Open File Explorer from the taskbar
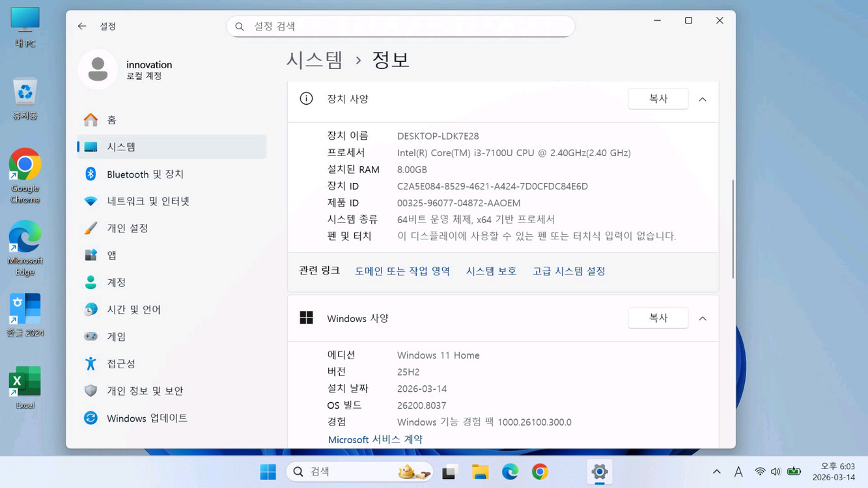868x488 pixels. point(480,471)
